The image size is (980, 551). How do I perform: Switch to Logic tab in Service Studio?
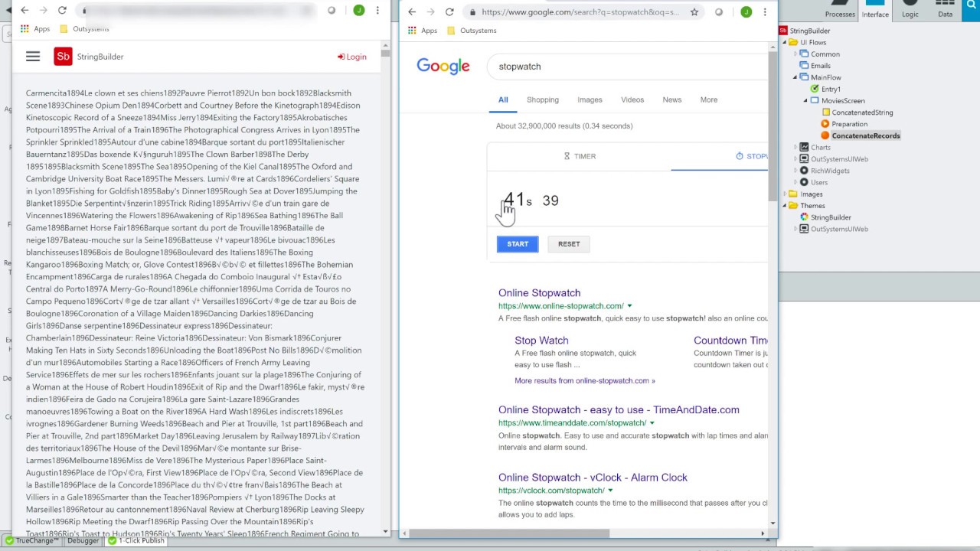pyautogui.click(x=910, y=11)
